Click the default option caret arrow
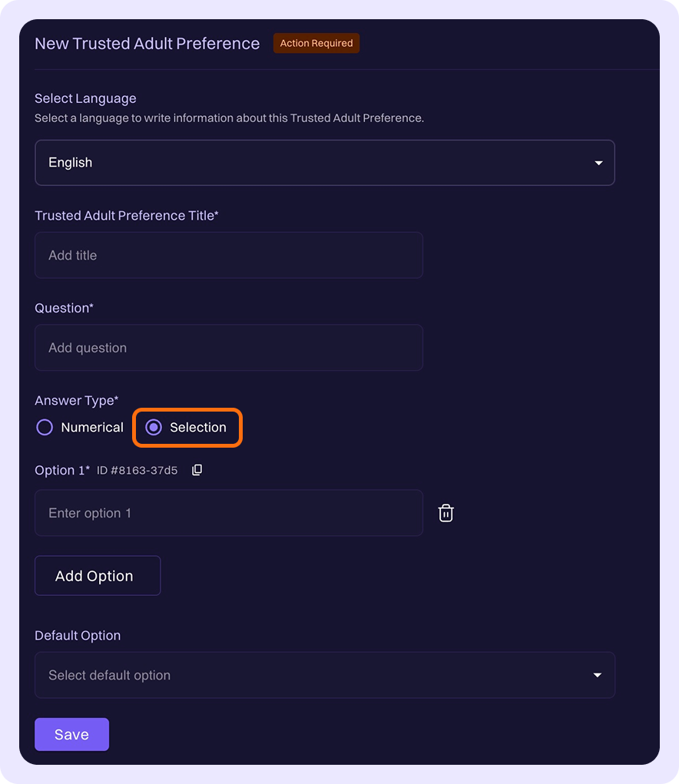The image size is (679, 784). point(598,675)
